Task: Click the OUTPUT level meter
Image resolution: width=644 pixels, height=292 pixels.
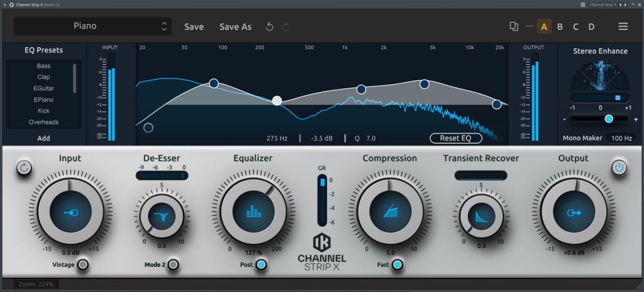Action: tap(534, 96)
